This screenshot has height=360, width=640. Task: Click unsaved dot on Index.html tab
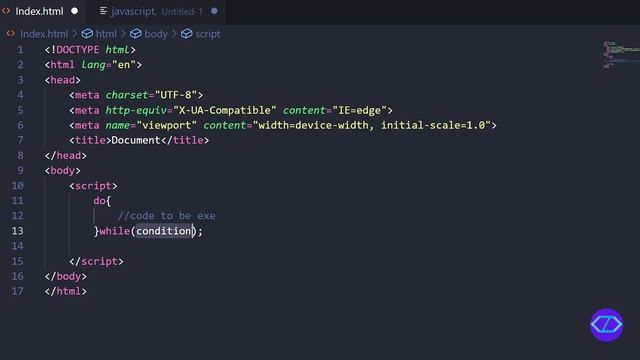[74, 11]
